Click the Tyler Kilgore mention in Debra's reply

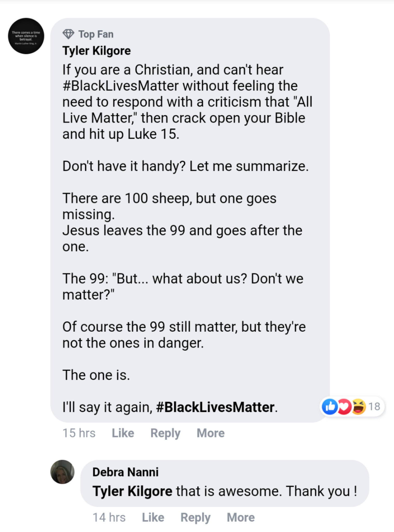pos(132,491)
